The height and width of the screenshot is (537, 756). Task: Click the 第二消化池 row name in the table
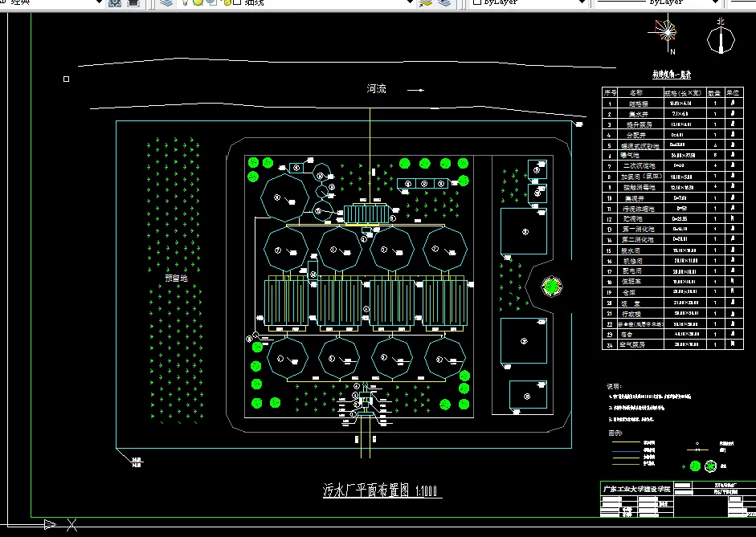point(638,239)
